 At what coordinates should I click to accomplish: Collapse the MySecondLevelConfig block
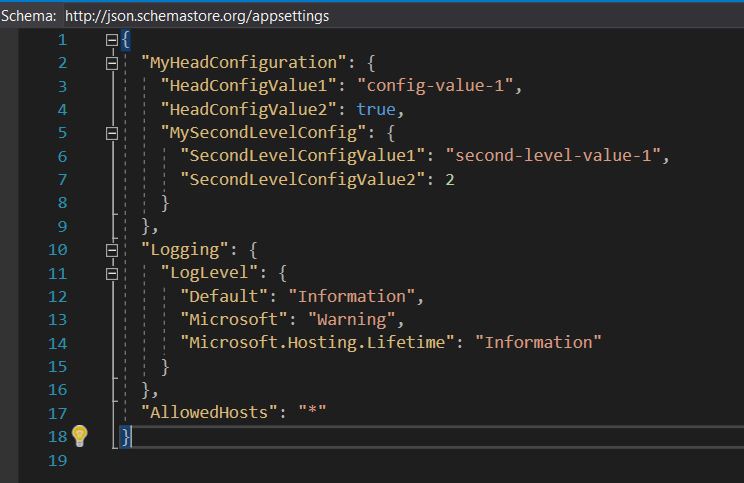point(112,133)
